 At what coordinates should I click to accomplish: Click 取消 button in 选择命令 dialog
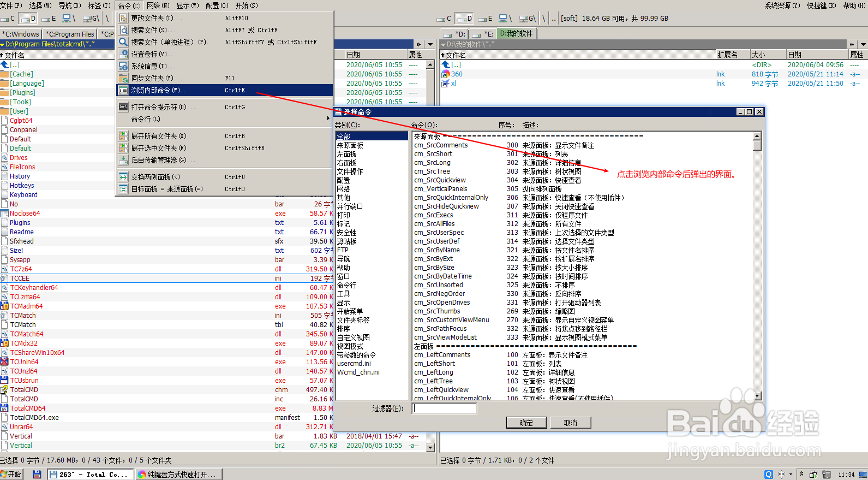click(571, 423)
